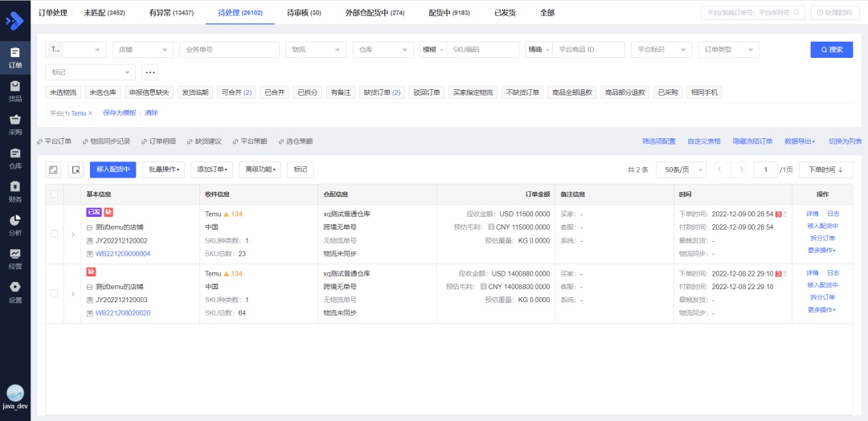
Task: Open 财务 in the sidebar
Action: pos(15,191)
